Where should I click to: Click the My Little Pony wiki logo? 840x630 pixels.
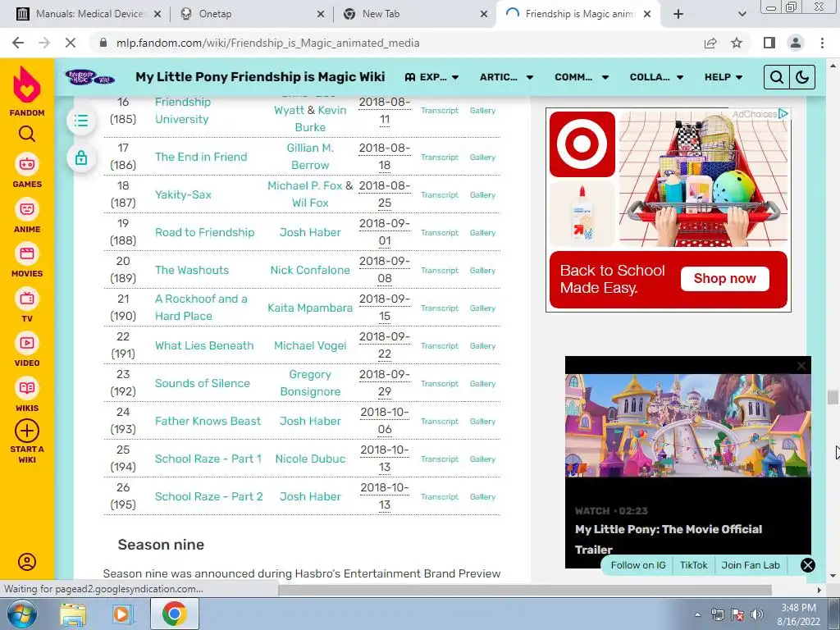pyautogui.click(x=89, y=77)
